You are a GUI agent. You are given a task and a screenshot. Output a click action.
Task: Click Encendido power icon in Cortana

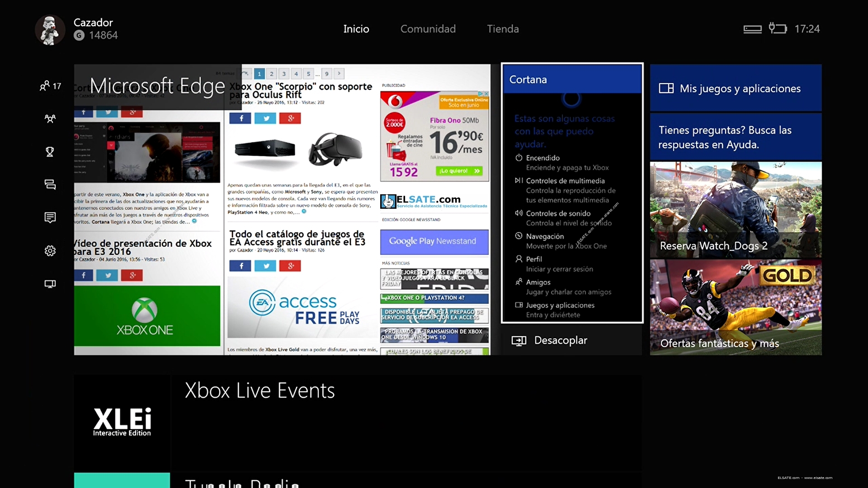[x=519, y=158]
